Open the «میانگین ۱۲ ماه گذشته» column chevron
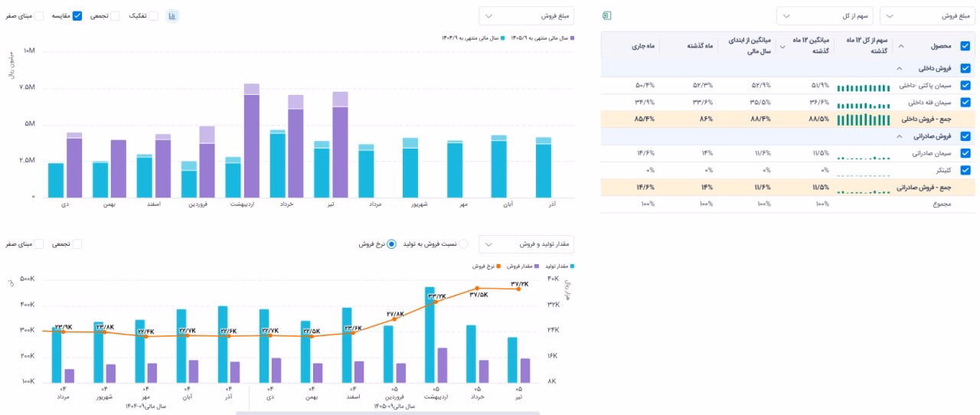The width and height of the screenshot is (980, 415). click(x=782, y=47)
